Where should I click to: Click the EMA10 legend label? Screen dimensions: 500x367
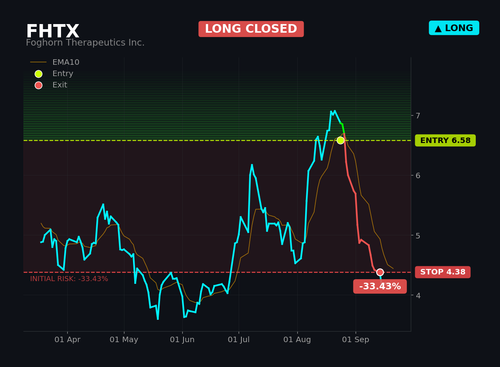(66, 62)
